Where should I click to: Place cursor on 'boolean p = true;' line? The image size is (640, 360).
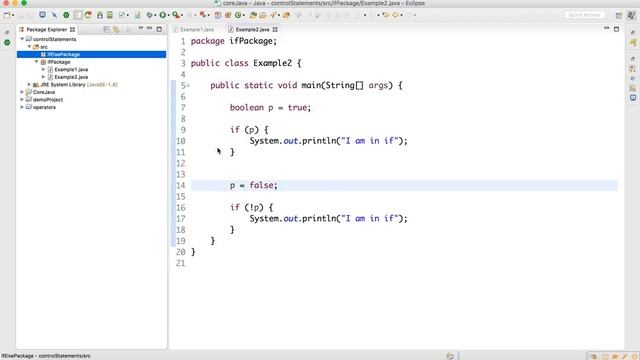[x=270, y=108]
